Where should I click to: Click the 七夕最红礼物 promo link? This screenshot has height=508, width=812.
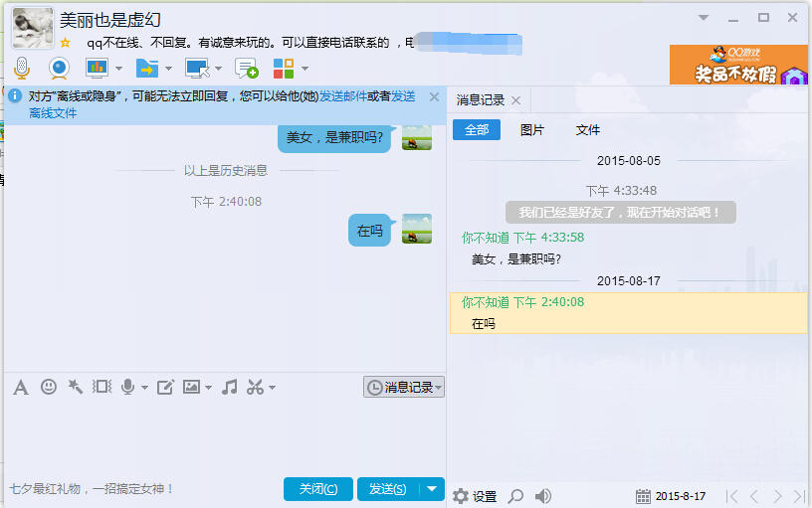point(92,489)
